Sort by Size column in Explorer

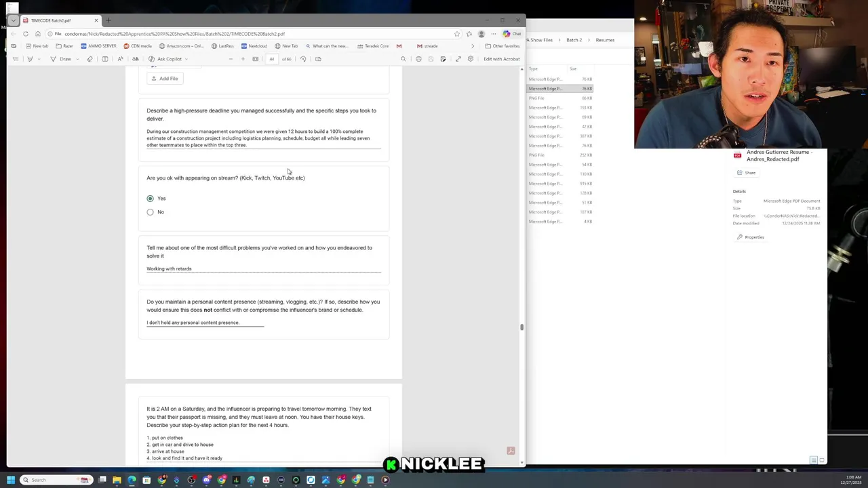pos(573,69)
